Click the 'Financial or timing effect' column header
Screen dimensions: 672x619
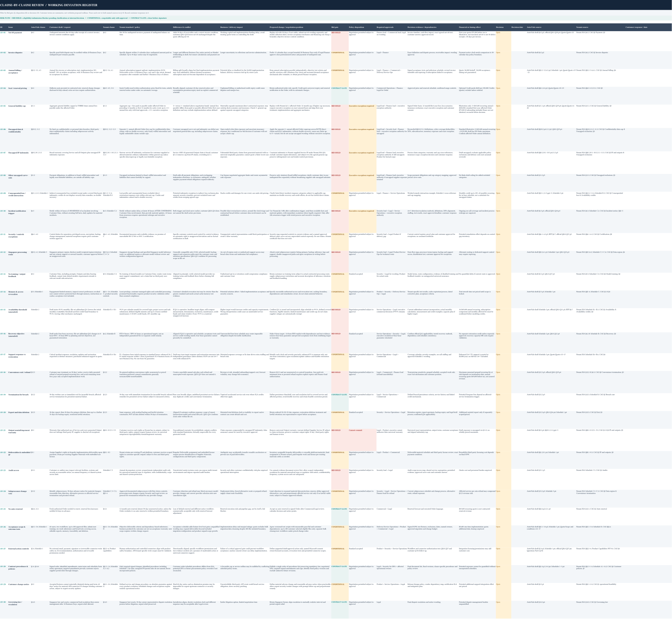coord(477,27)
